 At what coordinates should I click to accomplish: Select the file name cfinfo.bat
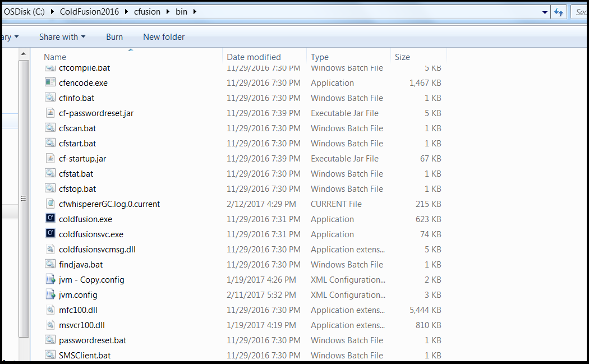[77, 98]
